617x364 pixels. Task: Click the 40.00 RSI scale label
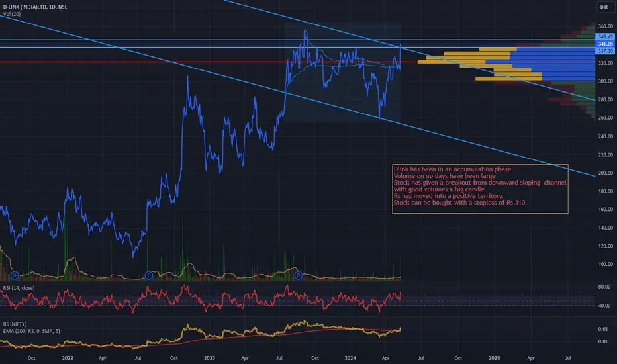604,305
